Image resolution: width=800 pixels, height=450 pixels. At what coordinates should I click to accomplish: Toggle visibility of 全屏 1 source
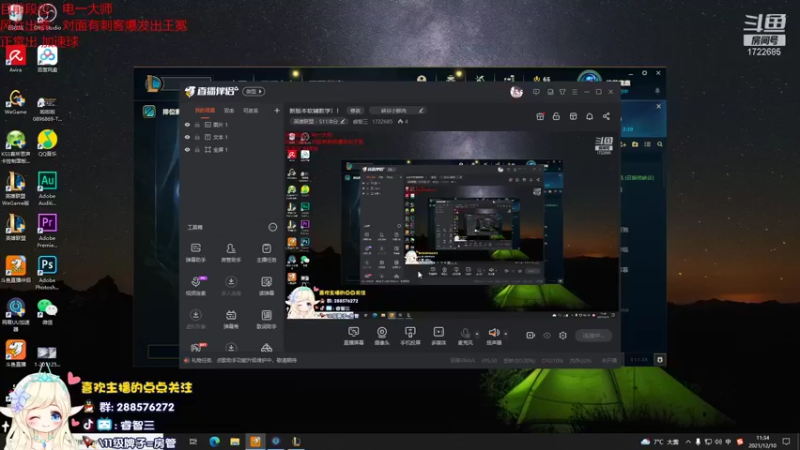(187, 149)
